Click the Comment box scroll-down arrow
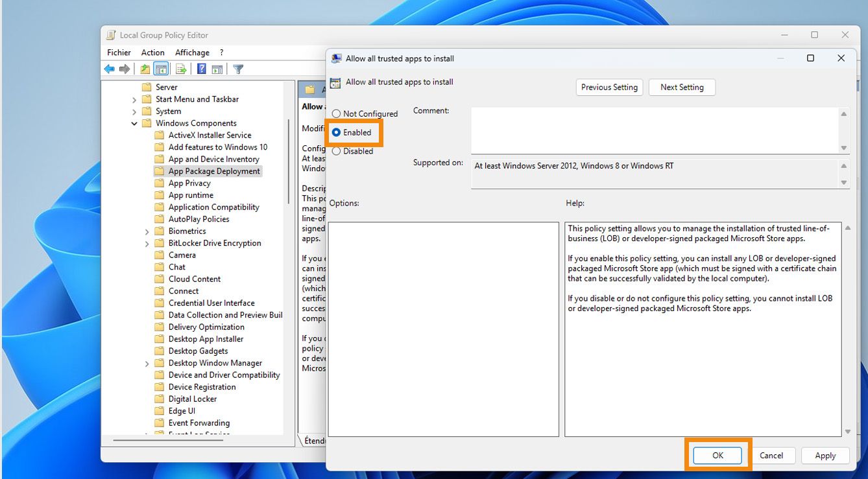The height and width of the screenshot is (479, 868). click(844, 148)
